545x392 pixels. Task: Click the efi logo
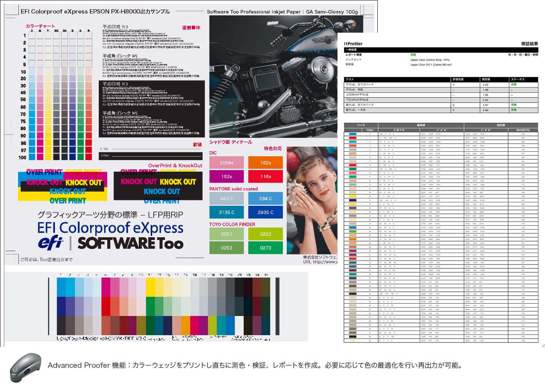click(x=50, y=243)
